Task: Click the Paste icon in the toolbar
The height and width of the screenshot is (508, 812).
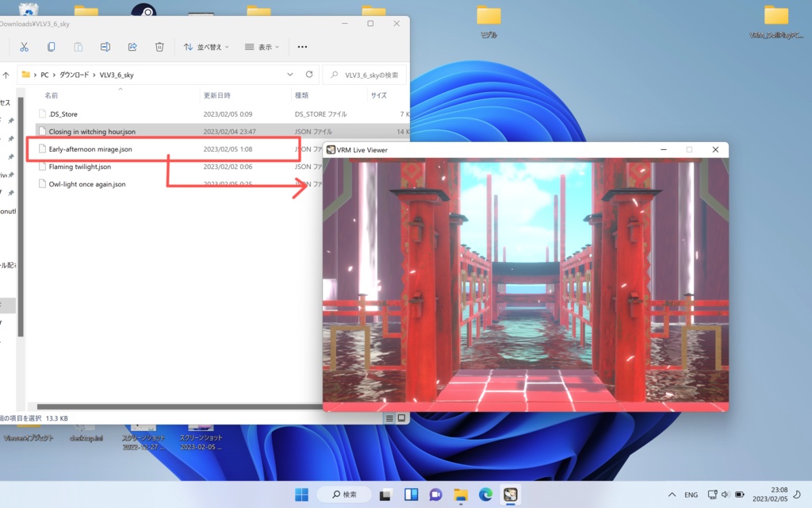Action: [x=77, y=47]
